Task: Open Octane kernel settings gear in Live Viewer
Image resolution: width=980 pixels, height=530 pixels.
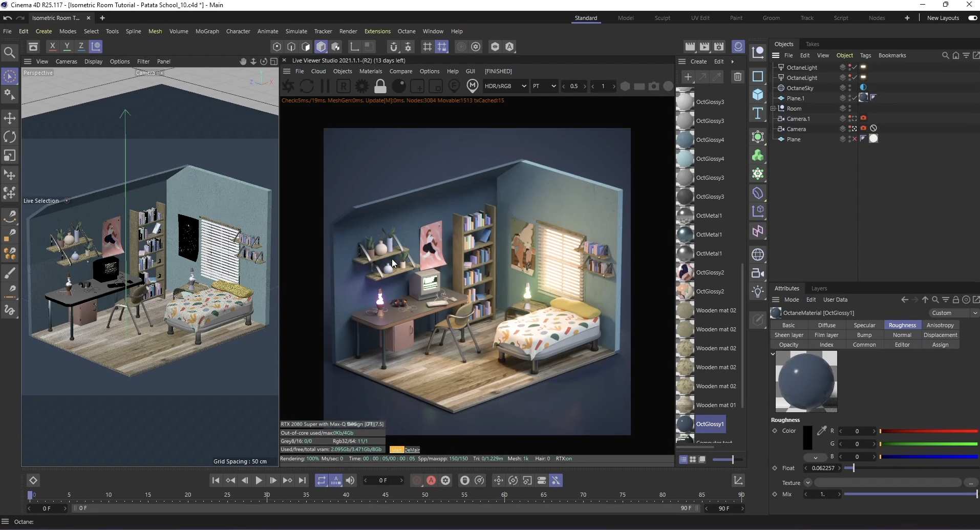Action: click(x=361, y=86)
